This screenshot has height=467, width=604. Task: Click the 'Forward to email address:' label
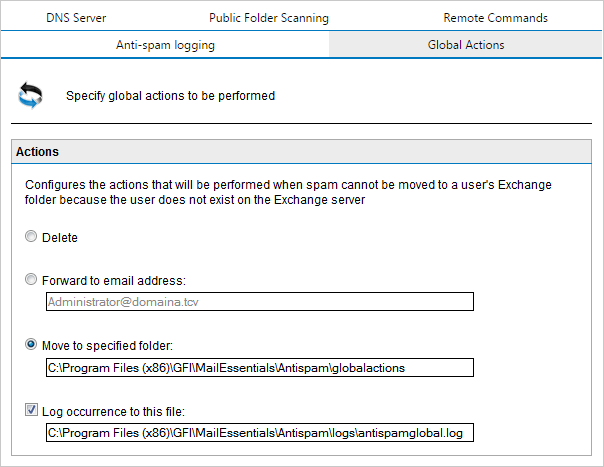coord(114,281)
